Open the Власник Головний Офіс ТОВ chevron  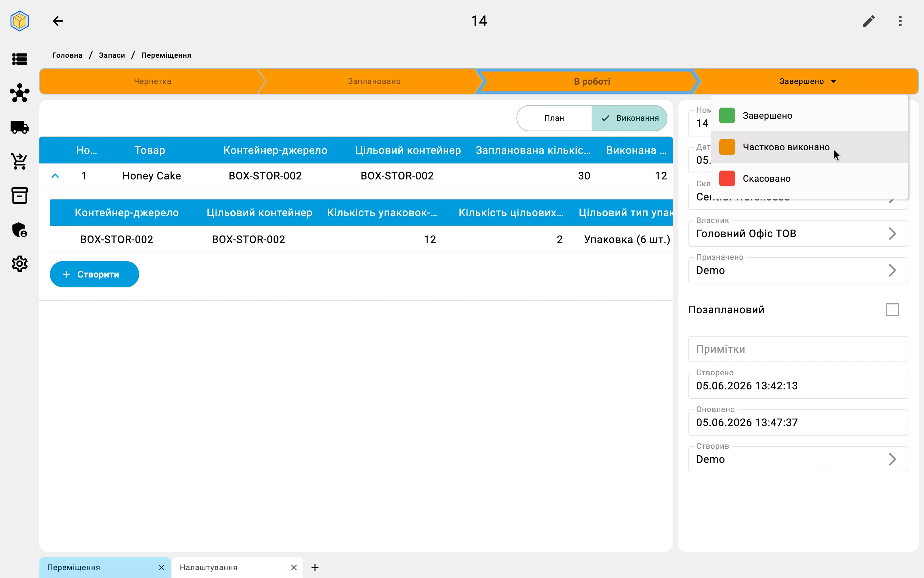(x=892, y=234)
